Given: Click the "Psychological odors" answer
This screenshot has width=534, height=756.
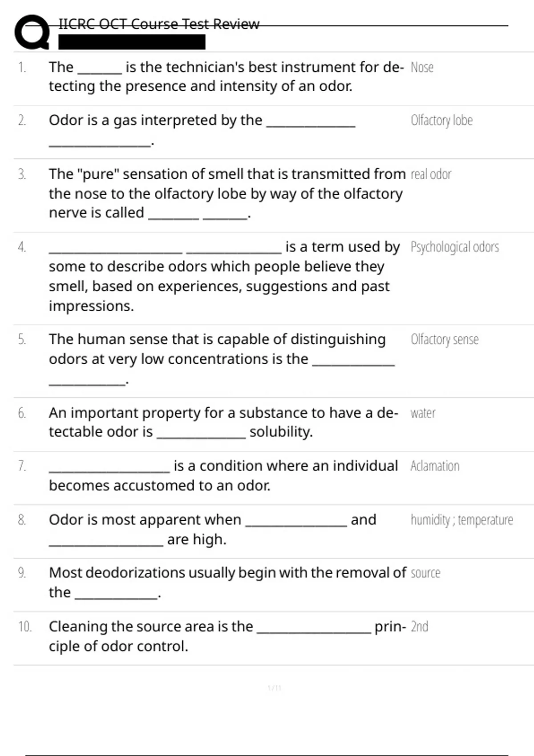Looking at the screenshot, I should (x=454, y=247).
